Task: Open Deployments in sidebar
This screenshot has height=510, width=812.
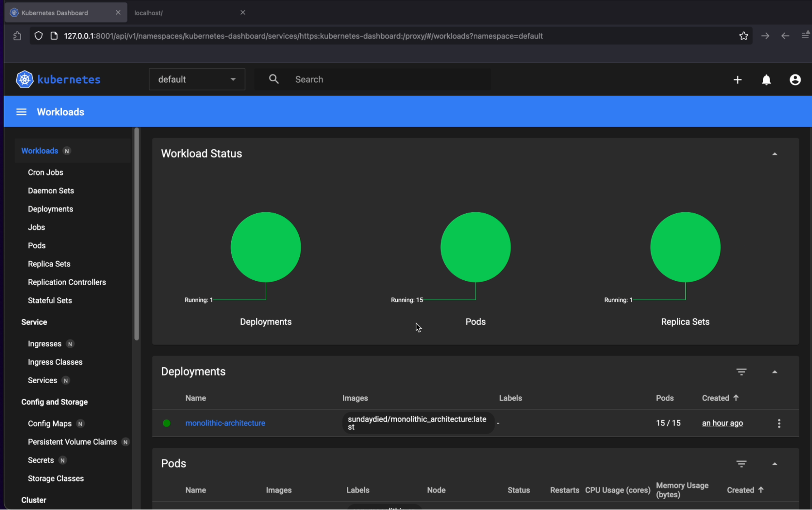Action: tap(50, 209)
